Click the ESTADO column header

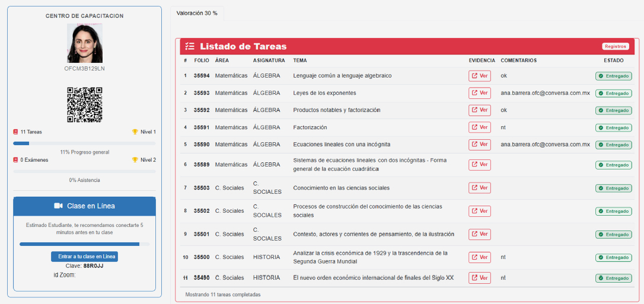613,60
